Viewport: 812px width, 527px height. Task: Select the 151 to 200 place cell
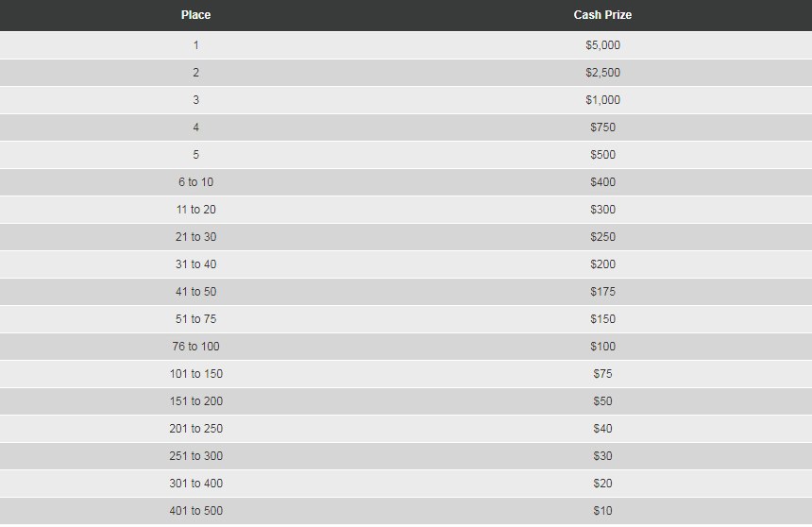point(195,400)
